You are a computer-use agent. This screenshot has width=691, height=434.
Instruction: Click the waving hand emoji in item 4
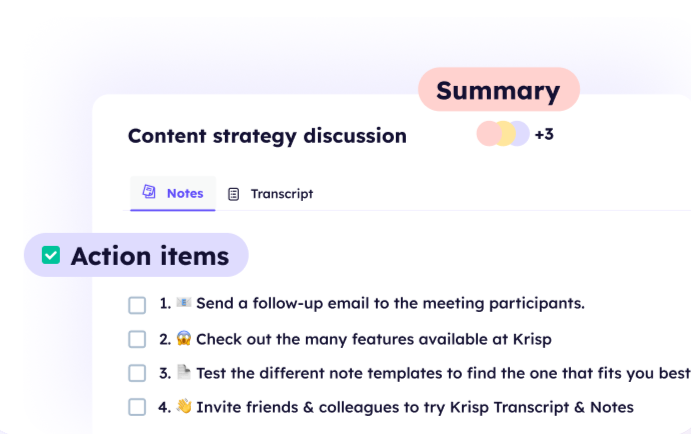[184, 407]
